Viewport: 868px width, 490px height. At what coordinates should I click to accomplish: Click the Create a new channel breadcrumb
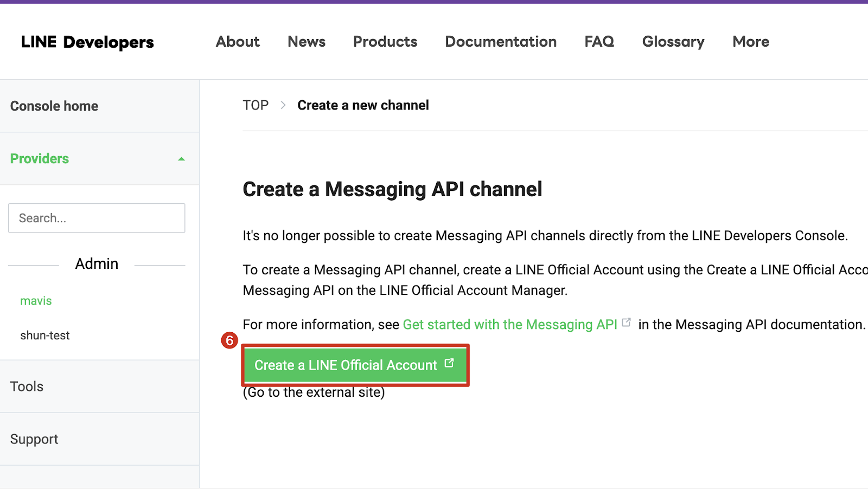(x=363, y=105)
